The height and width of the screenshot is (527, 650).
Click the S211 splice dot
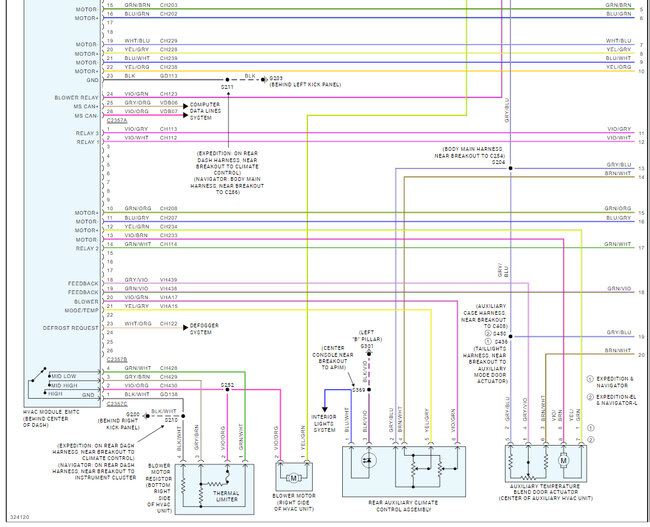tap(227, 80)
